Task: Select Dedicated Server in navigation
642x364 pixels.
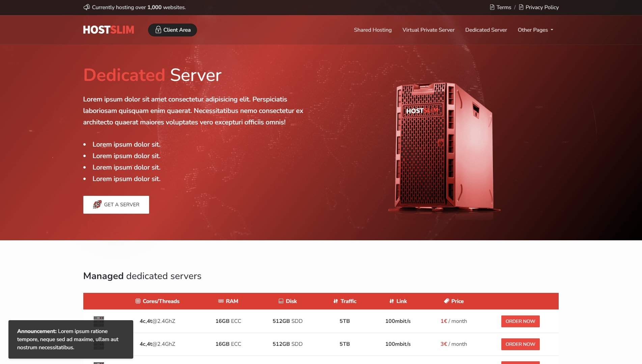Action: (486, 30)
